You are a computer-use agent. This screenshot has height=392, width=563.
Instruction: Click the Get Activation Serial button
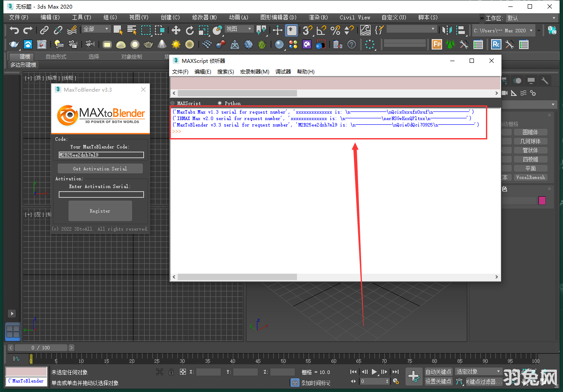(100, 168)
